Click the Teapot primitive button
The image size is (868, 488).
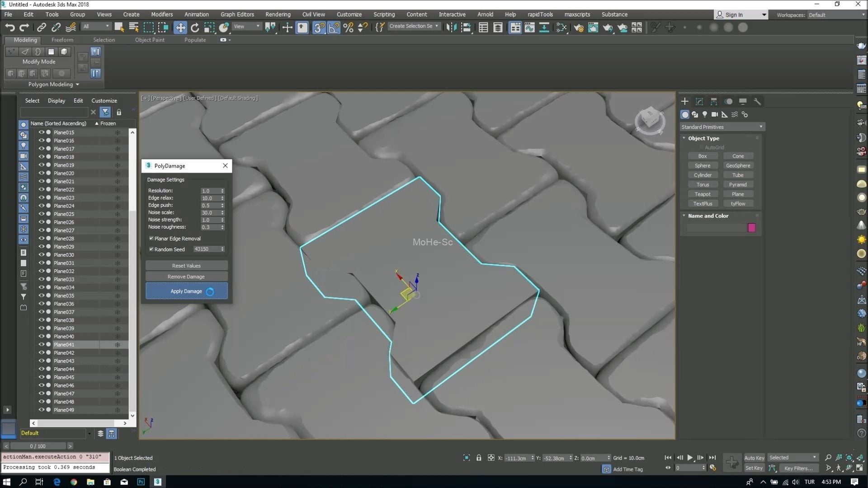point(702,194)
